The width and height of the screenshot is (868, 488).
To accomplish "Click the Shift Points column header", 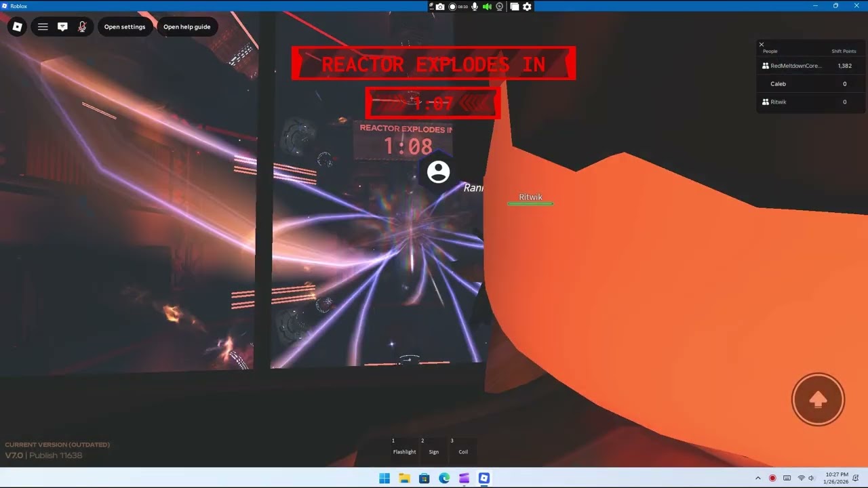I will click(x=844, y=52).
